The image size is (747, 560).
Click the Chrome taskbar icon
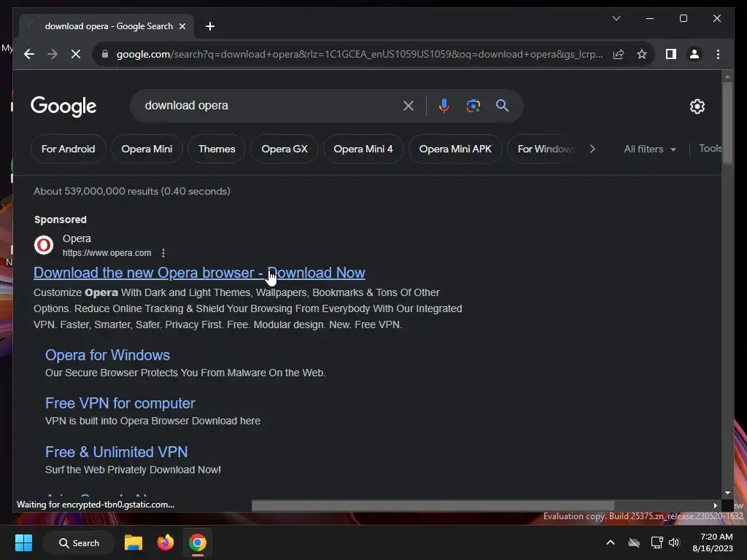[197, 542]
